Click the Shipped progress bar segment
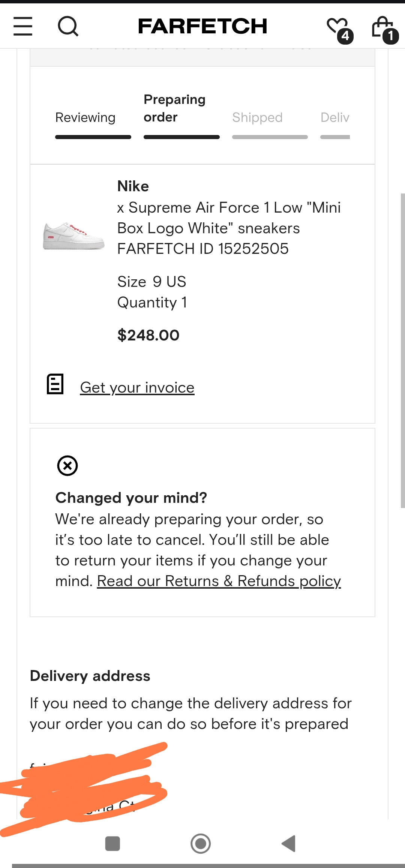405x868 pixels. 270,137
